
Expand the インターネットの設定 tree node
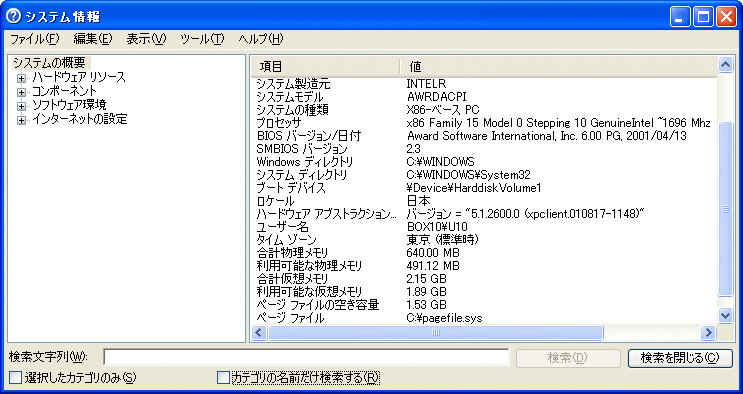click(21, 120)
